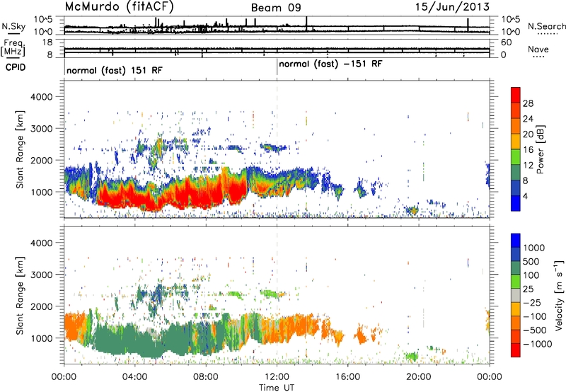The height and width of the screenshot is (392, 566).
Task: Click the 'Beam 09' label
Action: click(x=276, y=8)
